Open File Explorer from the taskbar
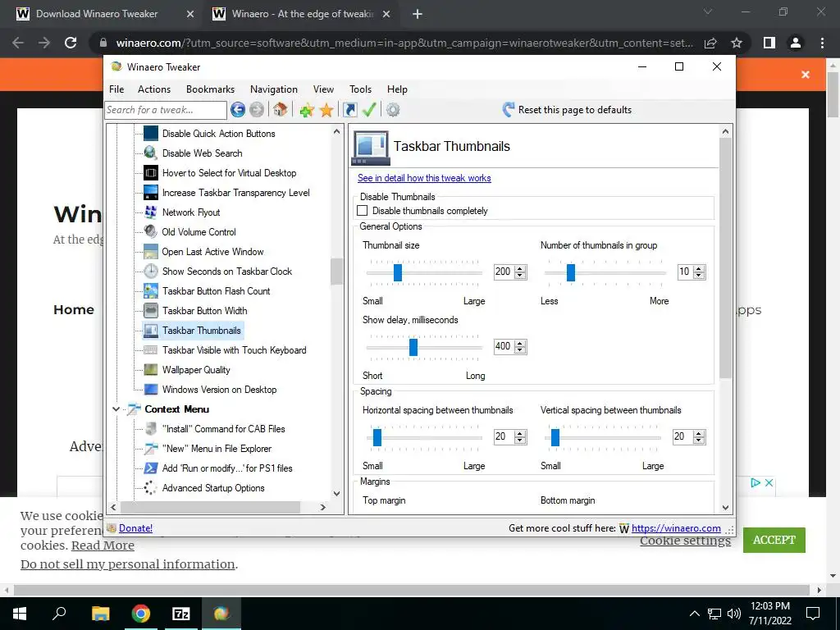The height and width of the screenshot is (630, 840). coord(100,614)
